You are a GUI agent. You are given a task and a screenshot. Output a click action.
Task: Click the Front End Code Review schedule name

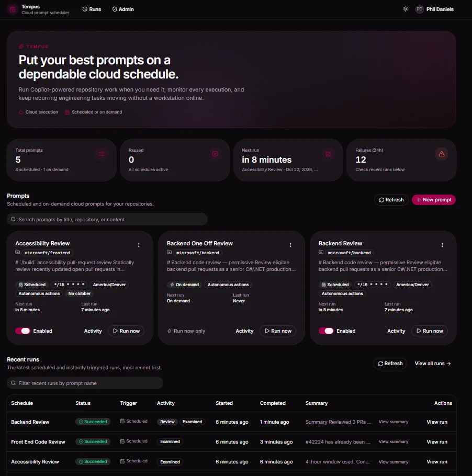tap(38, 442)
